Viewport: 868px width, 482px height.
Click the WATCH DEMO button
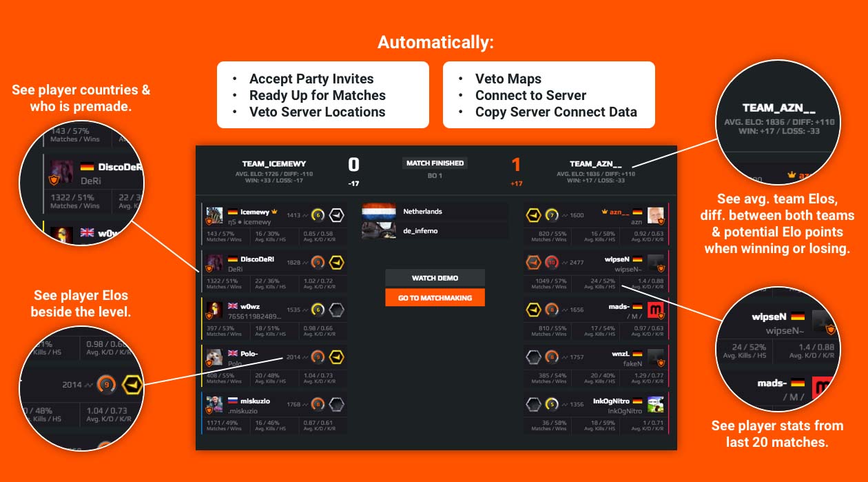[435, 278]
